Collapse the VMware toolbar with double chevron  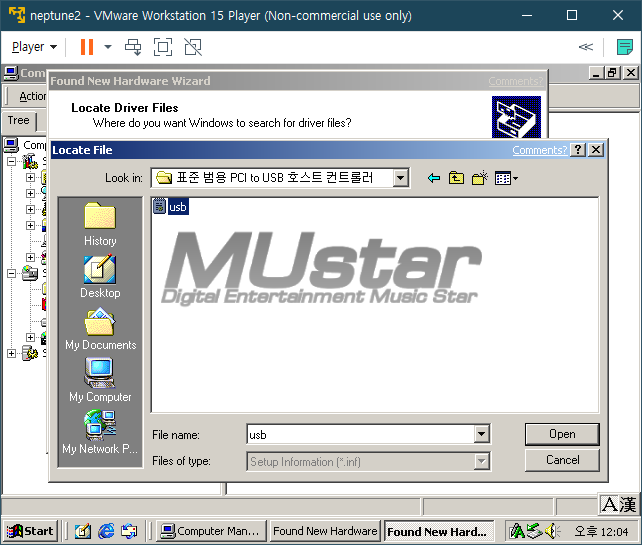pos(585,47)
